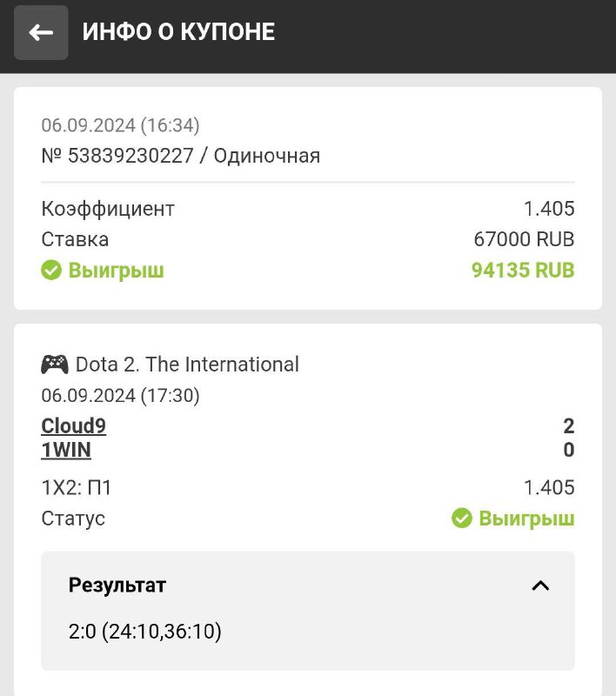
Task: Click the match date 06.09.2024 (17:30)
Action: [x=120, y=396]
